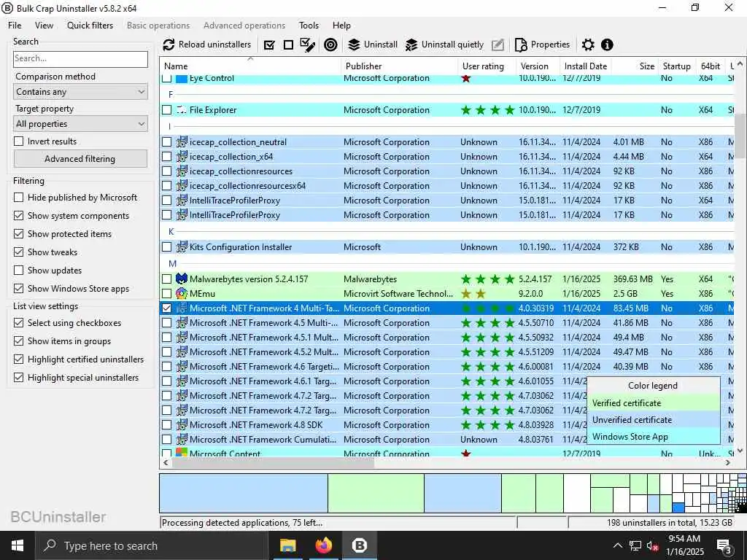Enable Hide published by Microsoft
747x560 pixels.
coord(18,197)
